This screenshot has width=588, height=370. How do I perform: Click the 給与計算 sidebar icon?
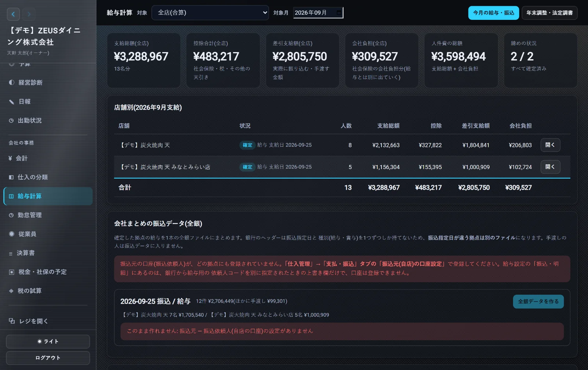point(11,196)
